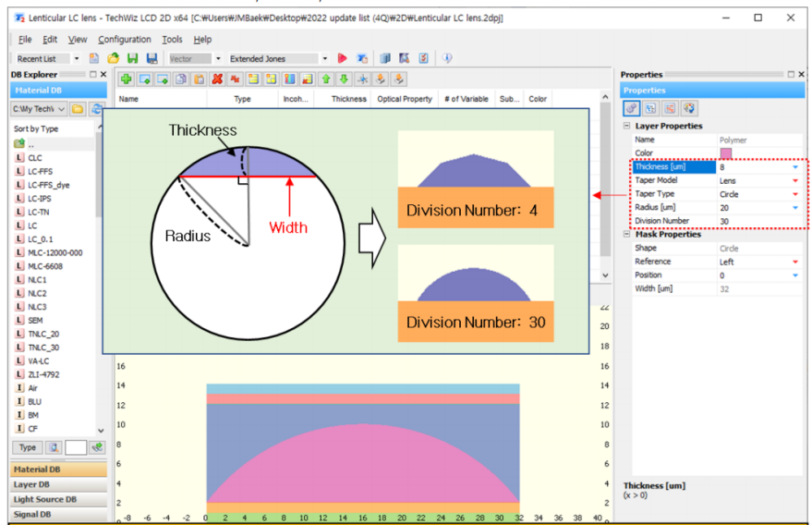
Task: Open the Configuration menu
Action: tap(125, 40)
